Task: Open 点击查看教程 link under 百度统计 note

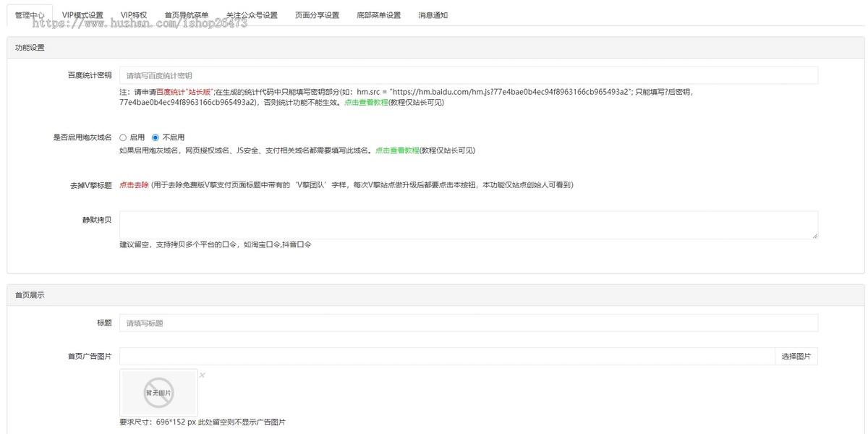Action: [366, 103]
